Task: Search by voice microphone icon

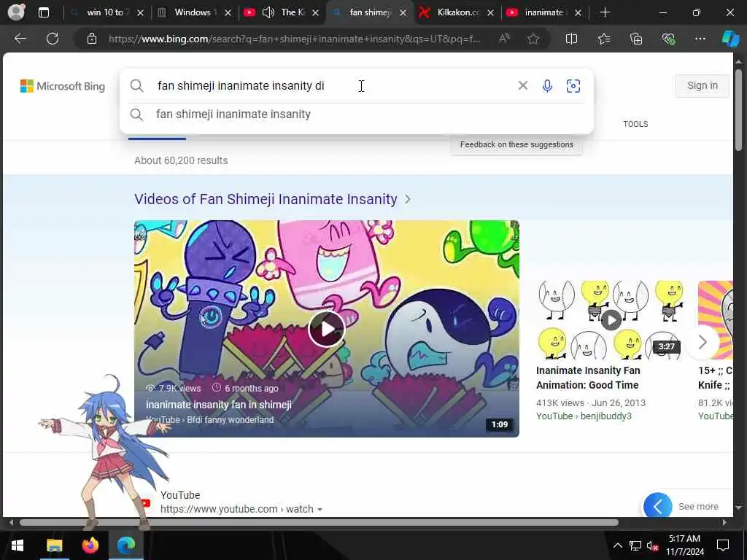Action: [x=547, y=86]
